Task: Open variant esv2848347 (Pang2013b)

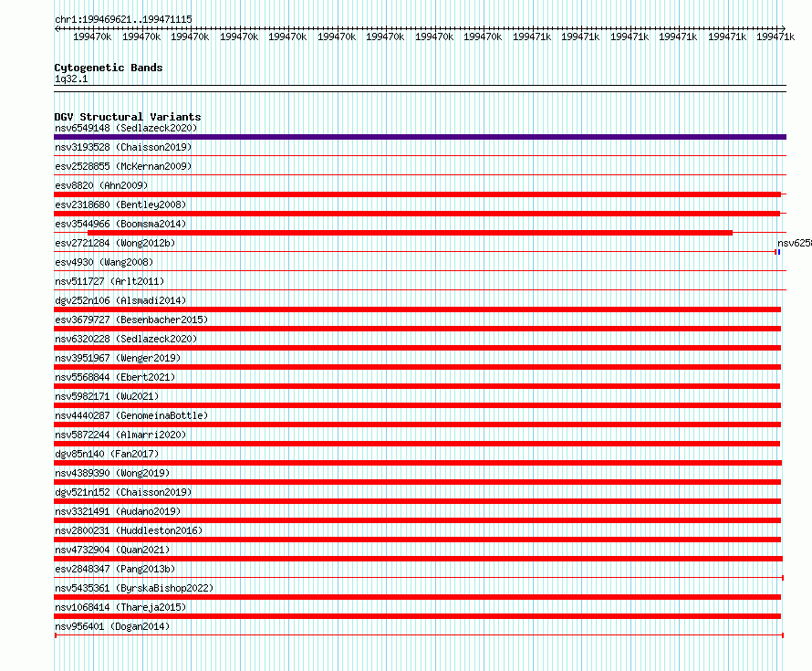Action: tap(115, 569)
